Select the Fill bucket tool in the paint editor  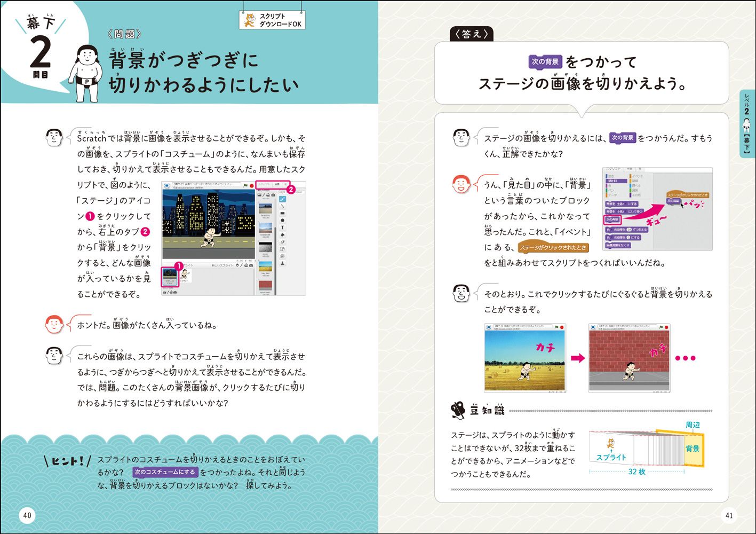pyautogui.click(x=282, y=234)
